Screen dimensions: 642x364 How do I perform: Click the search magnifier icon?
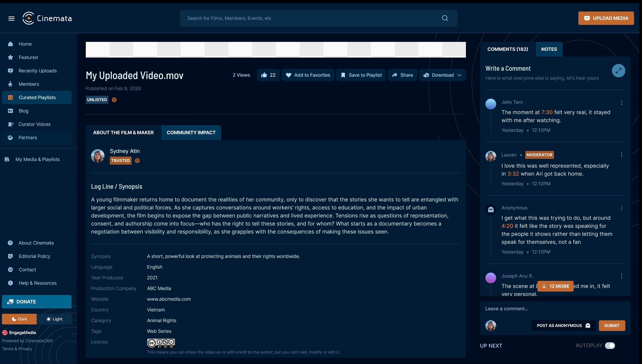pyautogui.click(x=445, y=18)
